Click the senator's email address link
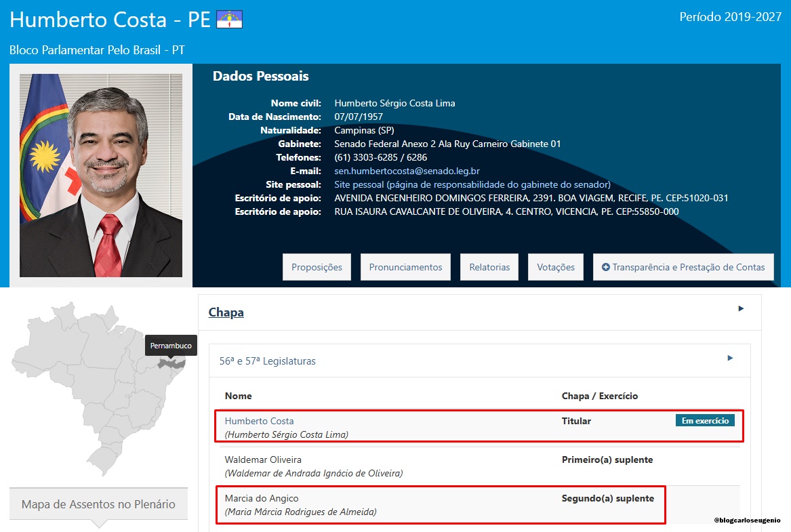The height and width of the screenshot is (532, 791). (x=407, y=171)
